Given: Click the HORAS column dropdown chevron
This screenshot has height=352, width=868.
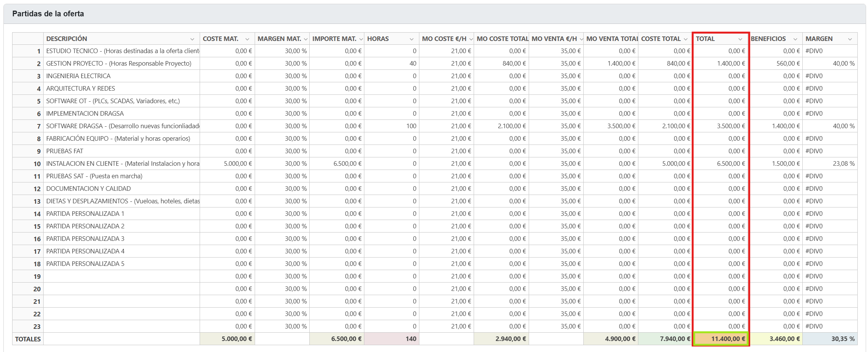Looking at the screenshot, I should 411,39.
